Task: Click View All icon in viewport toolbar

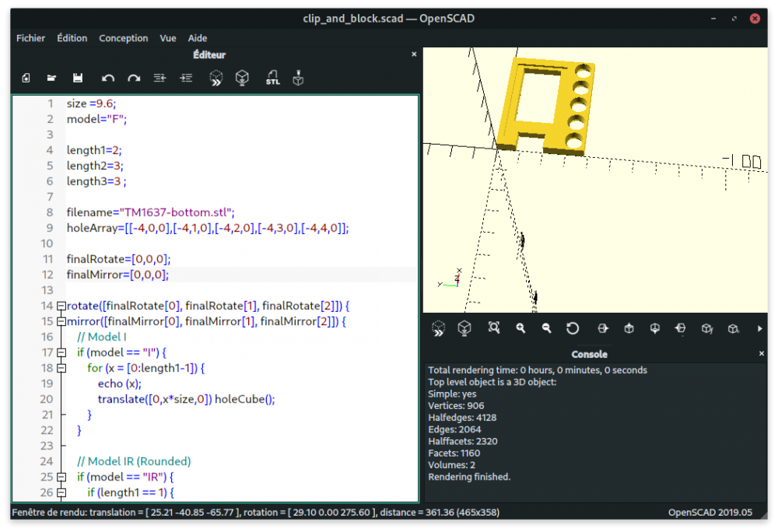Action: pos(494,327)
